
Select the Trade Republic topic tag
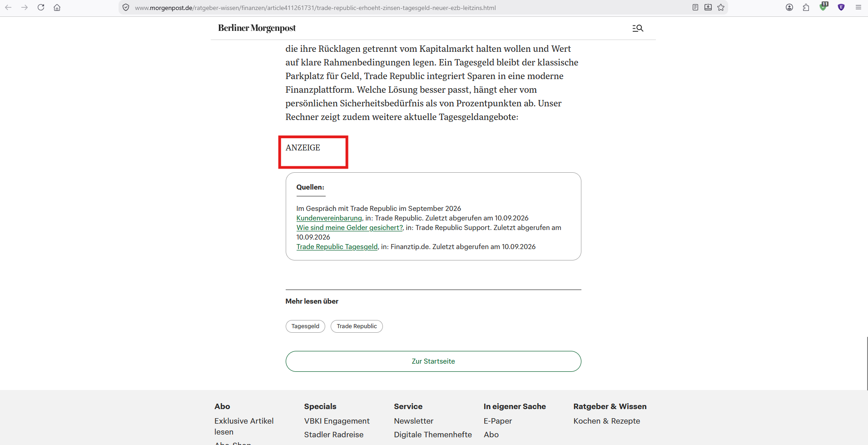(x=357, y=326)
